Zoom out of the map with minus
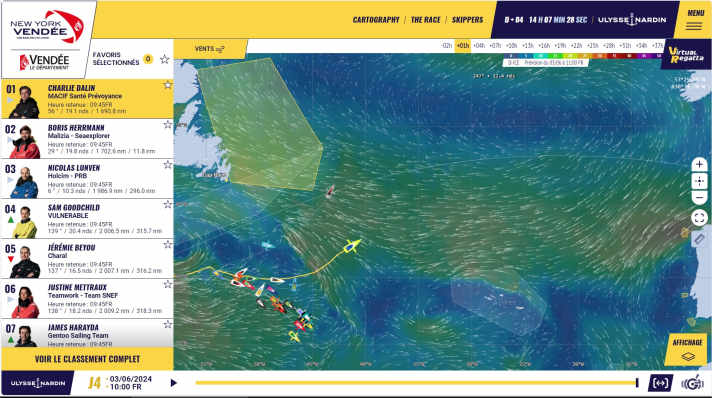The height and width of the screenshot is (398, 712). click(699, 198)
